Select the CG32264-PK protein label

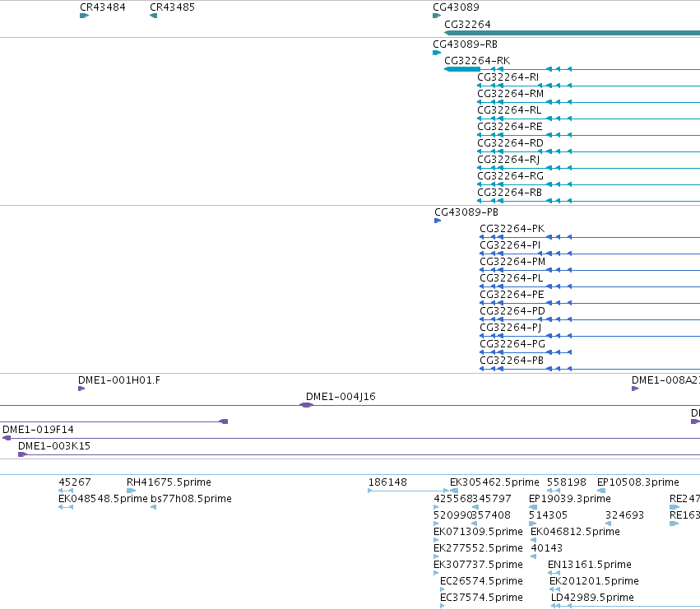point(512,229)
